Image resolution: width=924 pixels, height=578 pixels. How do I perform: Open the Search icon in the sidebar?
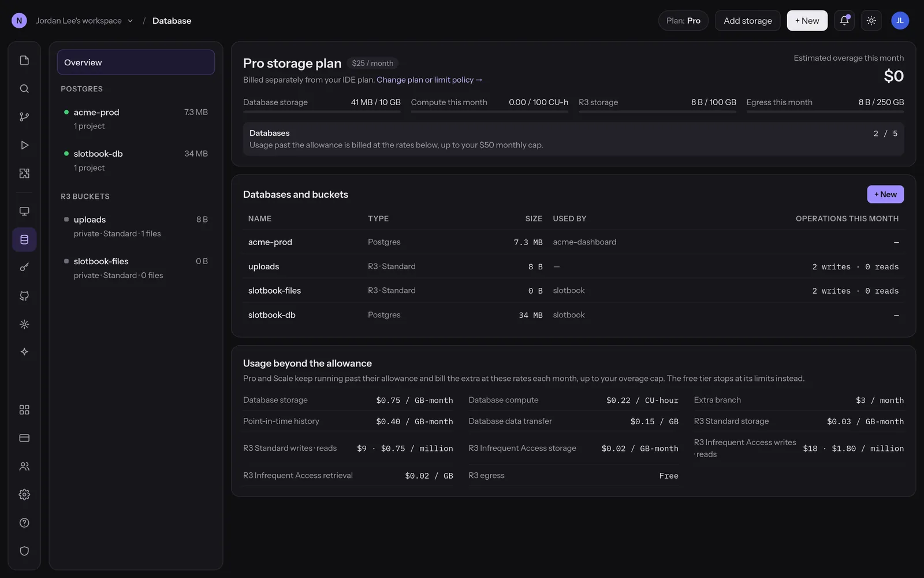[24, 88]
